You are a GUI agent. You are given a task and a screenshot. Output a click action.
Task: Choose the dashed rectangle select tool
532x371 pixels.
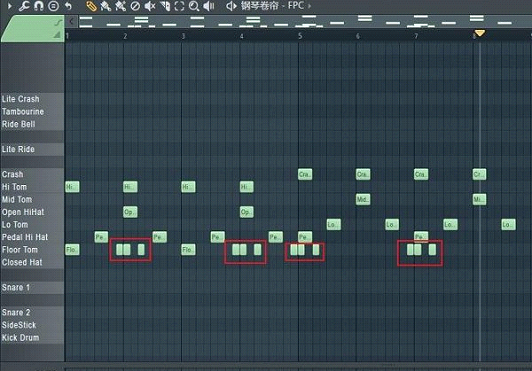pos(179,6)
